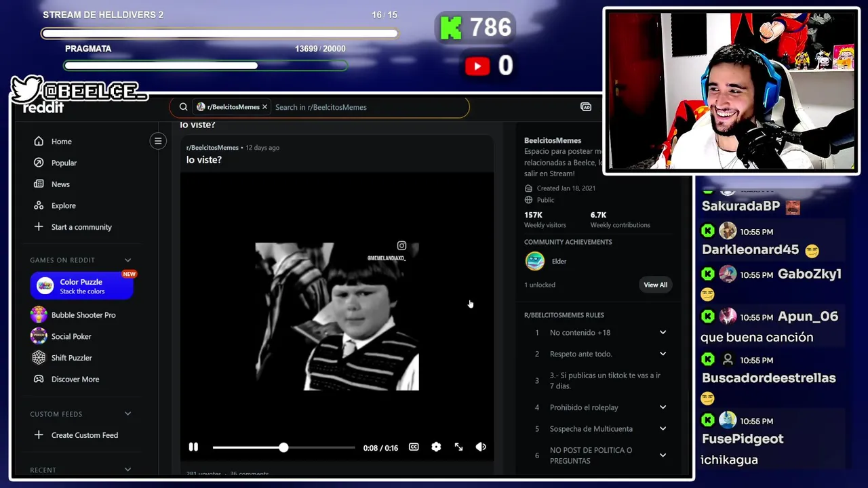Click Create Custom Feed
The height and width of the screenshot is (488, 868).
[x=84, y=435]
